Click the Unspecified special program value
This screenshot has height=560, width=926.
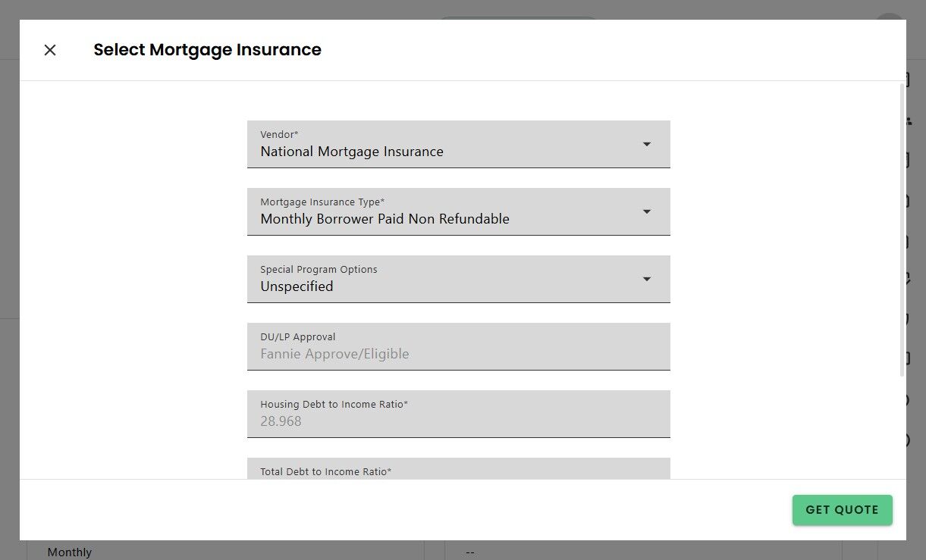297,286
